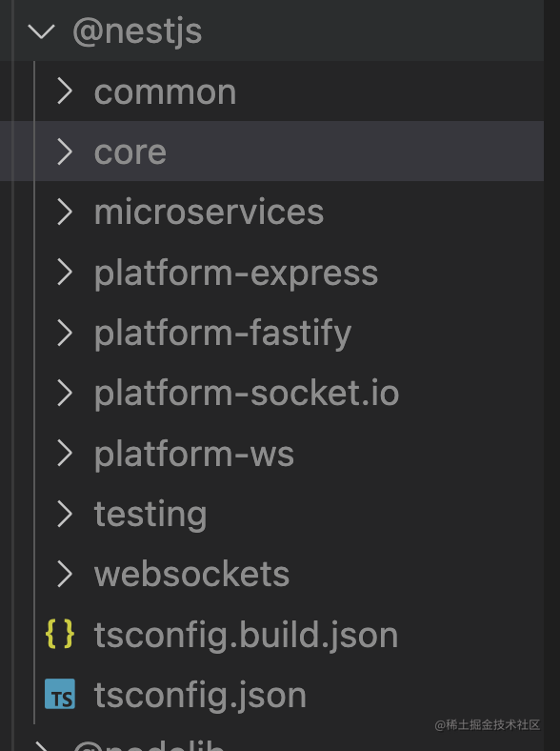
Task: Expand the platform-ws chevron
Action: (x=65, y=453)
